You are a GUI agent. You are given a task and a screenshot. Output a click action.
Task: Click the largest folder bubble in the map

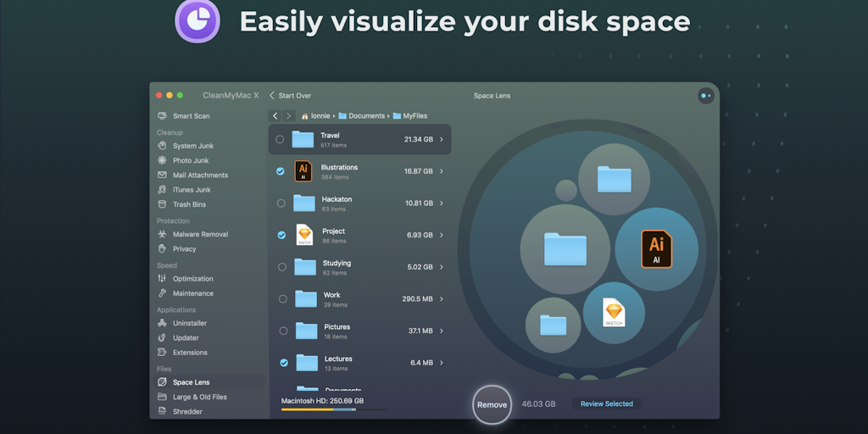pos(565,249)
